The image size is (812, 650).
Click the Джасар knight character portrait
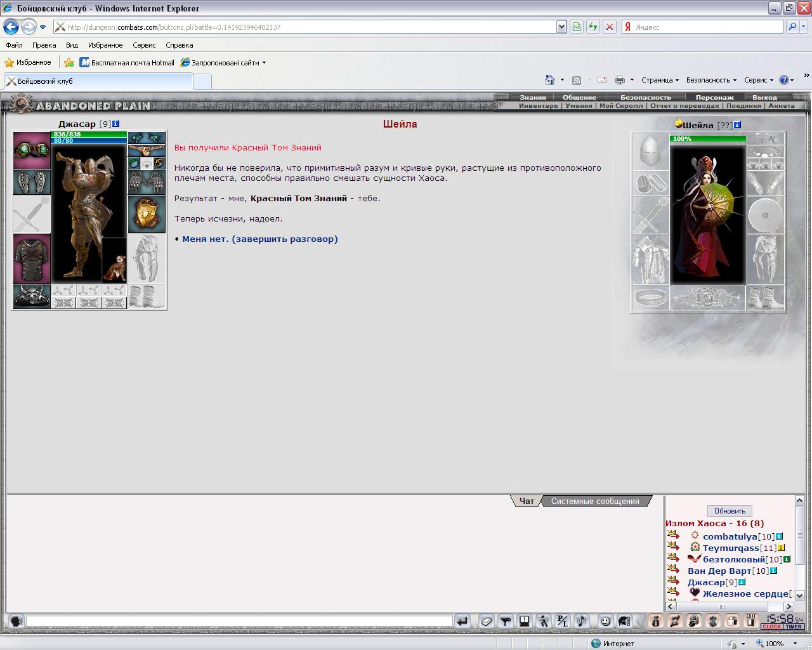click(x=89, y=213)
